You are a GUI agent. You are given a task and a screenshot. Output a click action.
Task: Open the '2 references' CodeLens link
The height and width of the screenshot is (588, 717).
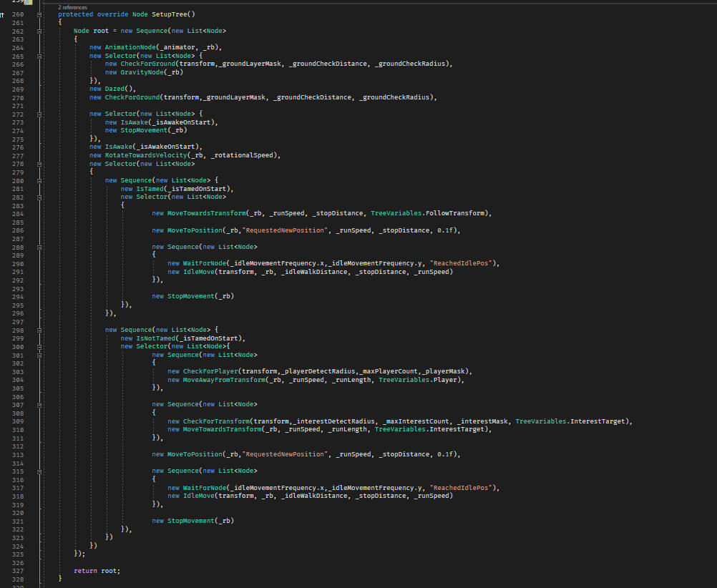(72, 7)
